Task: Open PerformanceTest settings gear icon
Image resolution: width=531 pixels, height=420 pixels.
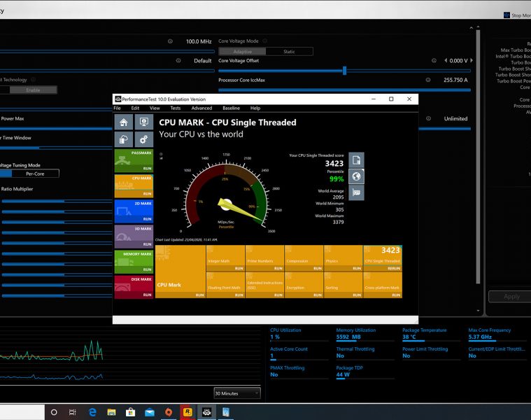Action: coord(144,139)
